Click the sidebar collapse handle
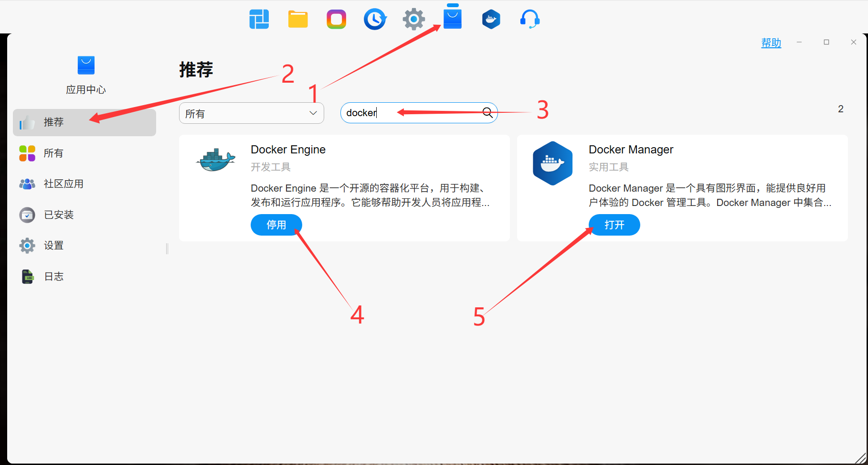868x465 pixels. coord(167,249)
